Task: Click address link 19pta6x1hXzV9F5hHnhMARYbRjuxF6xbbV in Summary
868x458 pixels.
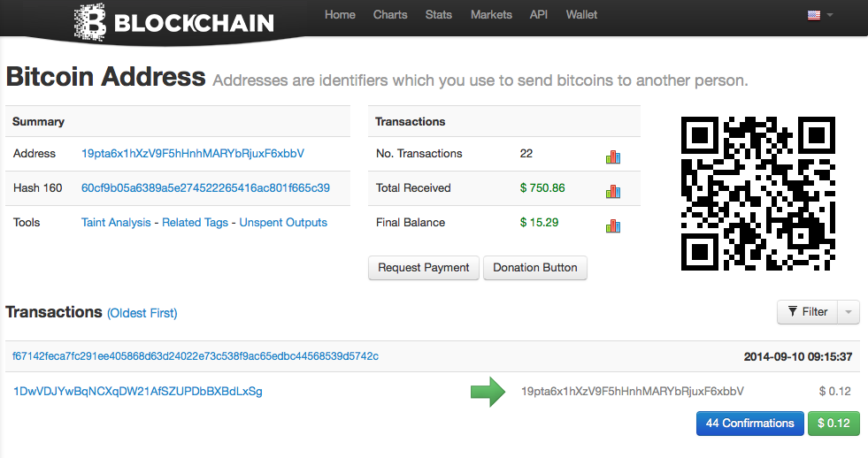Action: tap(193, 154)
